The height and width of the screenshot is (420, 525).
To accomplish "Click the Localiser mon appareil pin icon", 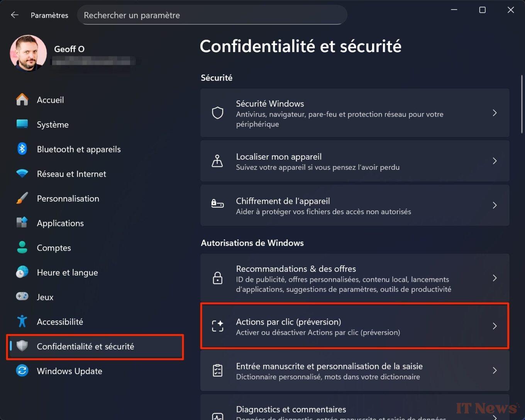I will coord(217,161).
